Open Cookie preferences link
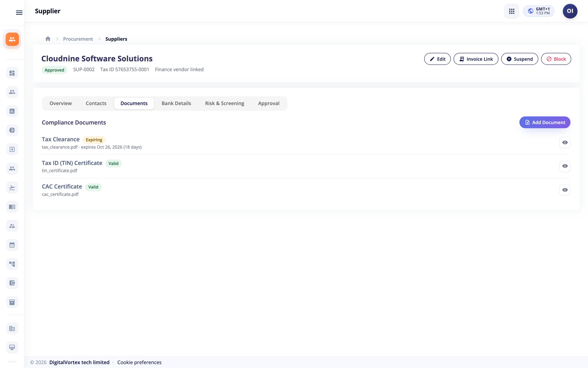 pos(139,362)
